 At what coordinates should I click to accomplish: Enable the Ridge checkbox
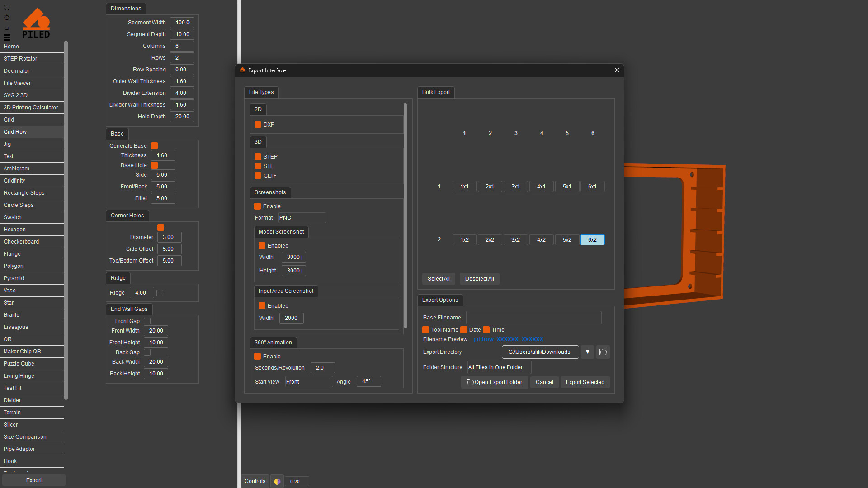160,293
